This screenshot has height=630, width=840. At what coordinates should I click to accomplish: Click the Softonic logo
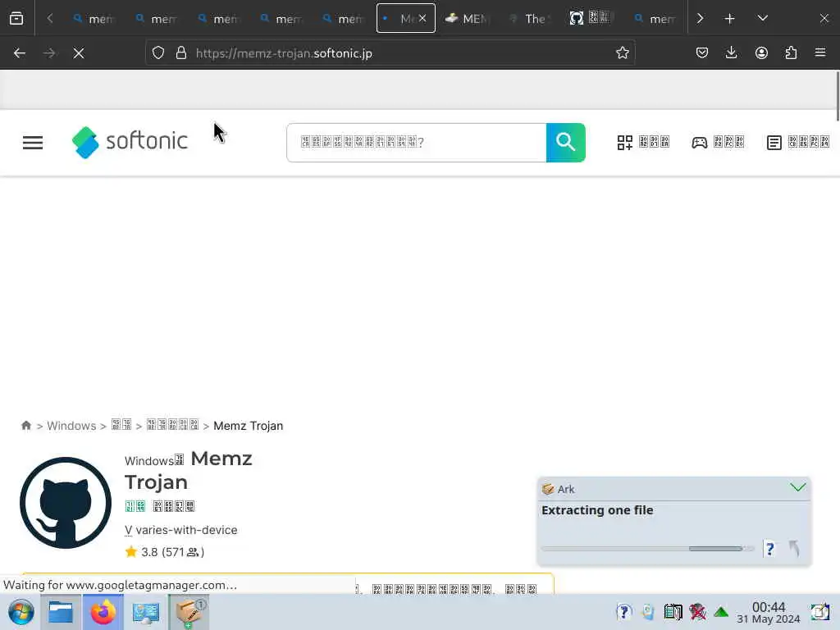130,143
